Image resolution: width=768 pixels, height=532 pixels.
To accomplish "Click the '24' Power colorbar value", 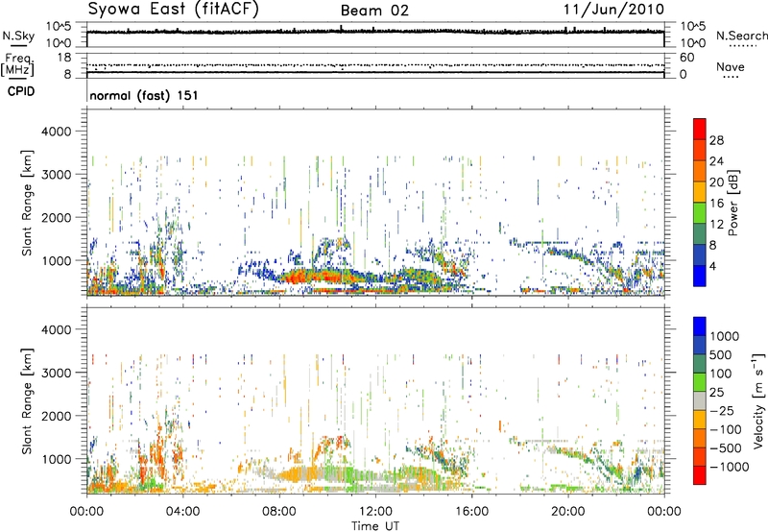I will coord(716,161).
